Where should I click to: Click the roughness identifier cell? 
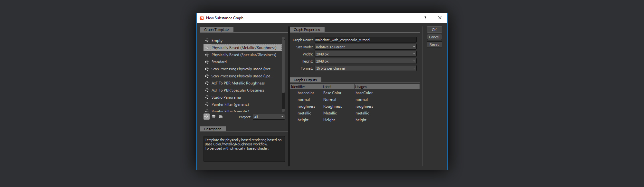pyautogui.click(x=306, y=106)
